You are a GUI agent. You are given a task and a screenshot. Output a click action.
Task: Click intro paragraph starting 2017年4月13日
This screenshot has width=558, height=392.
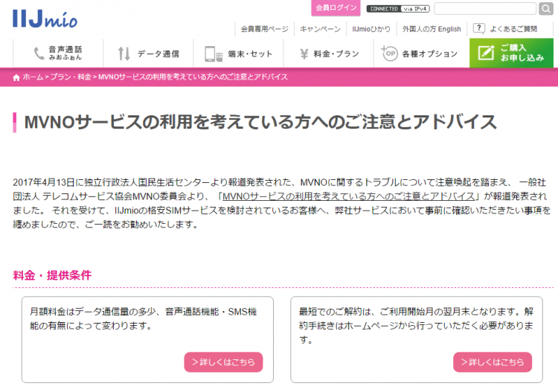pyautogui.click(x=281, y=203)
